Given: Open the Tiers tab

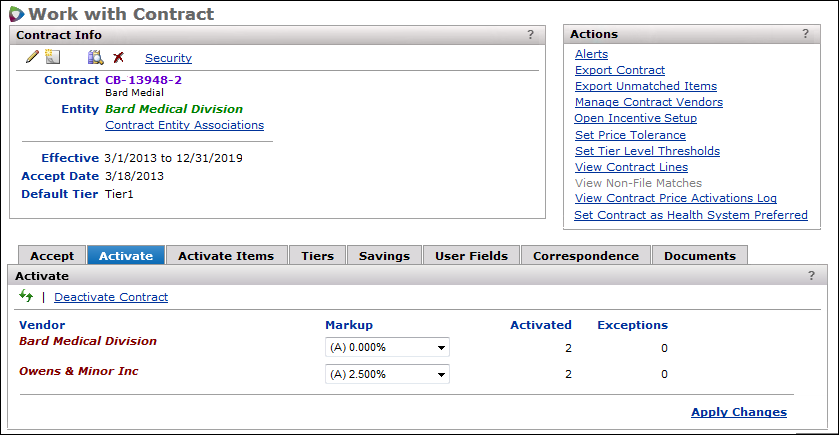Looking at the screenshot, I should coord(318,256).
